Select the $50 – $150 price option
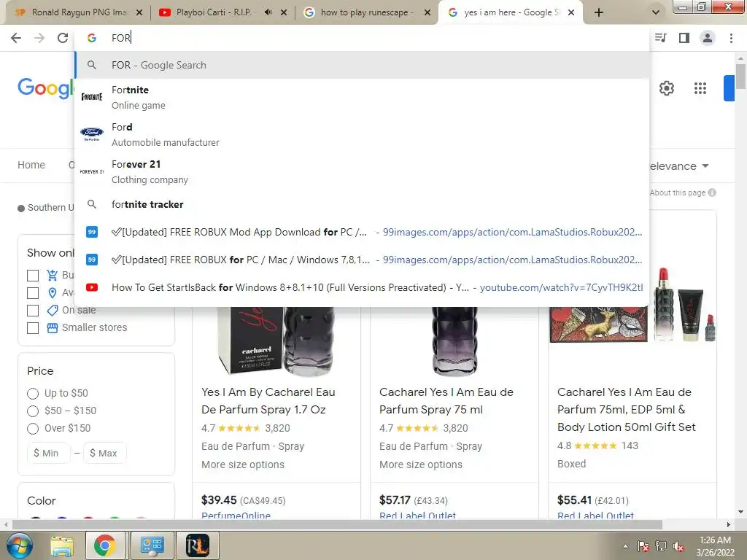Viewport: 747px width, 560px height. pos(33,411)
